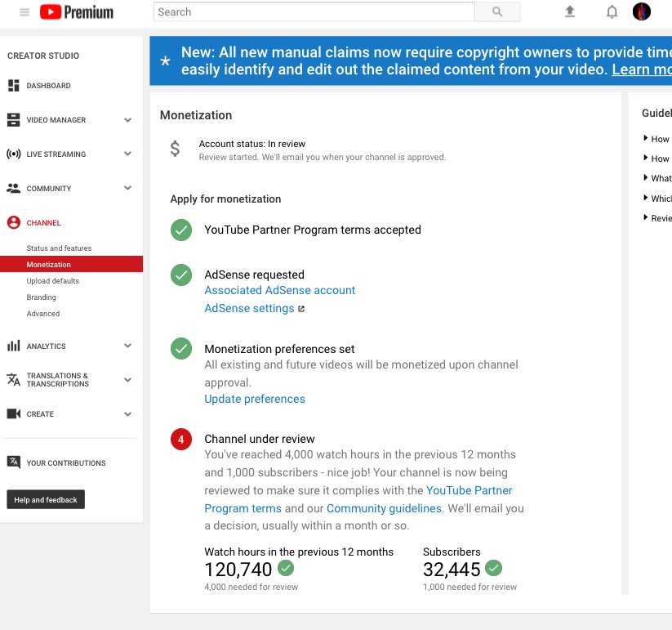This screenshot has height=630, width=672.
Task: Click the Translations language icon
Action: tap(13, 379)
